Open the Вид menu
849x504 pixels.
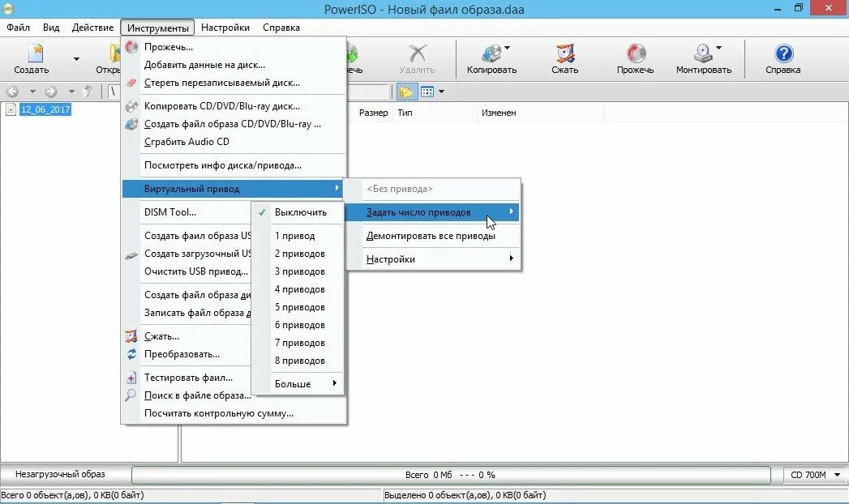point(51,28)
